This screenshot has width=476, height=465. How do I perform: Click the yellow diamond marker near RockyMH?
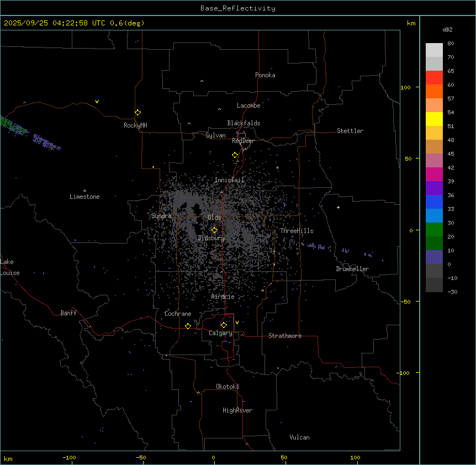click(137, 112)
